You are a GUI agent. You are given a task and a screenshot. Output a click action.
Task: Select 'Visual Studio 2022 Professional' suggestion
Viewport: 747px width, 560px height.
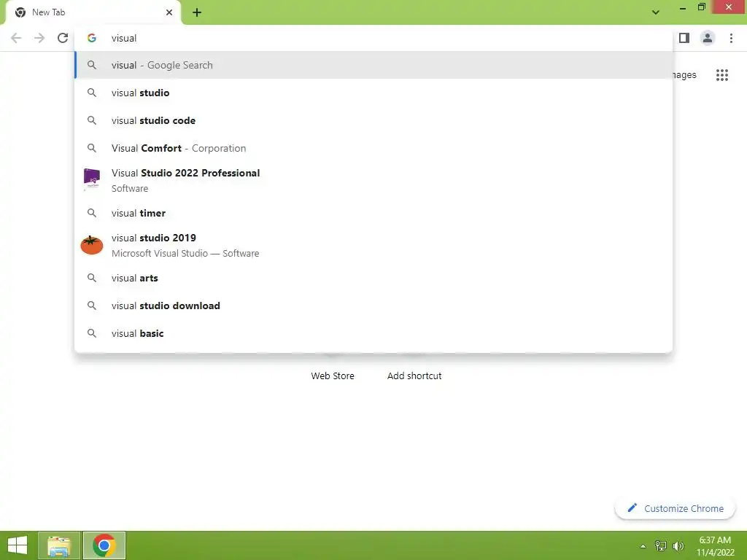(373, 181)
